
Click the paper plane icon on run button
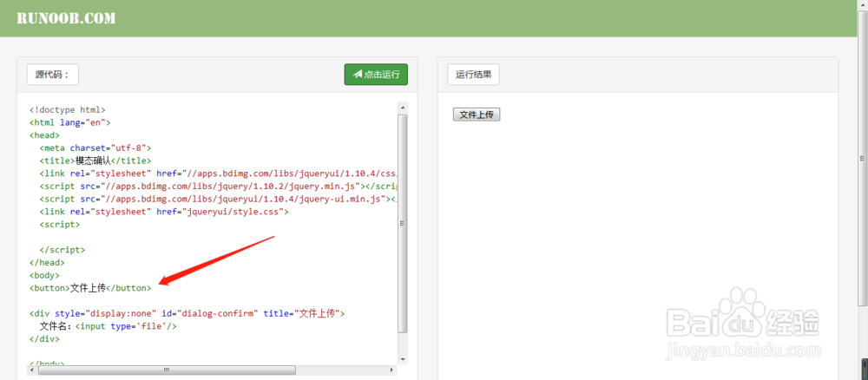357,74
